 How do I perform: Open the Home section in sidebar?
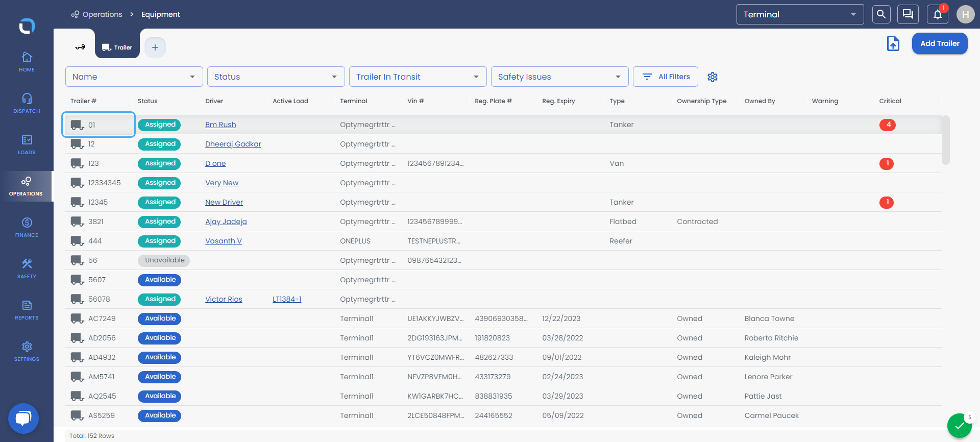pos(27,62)
